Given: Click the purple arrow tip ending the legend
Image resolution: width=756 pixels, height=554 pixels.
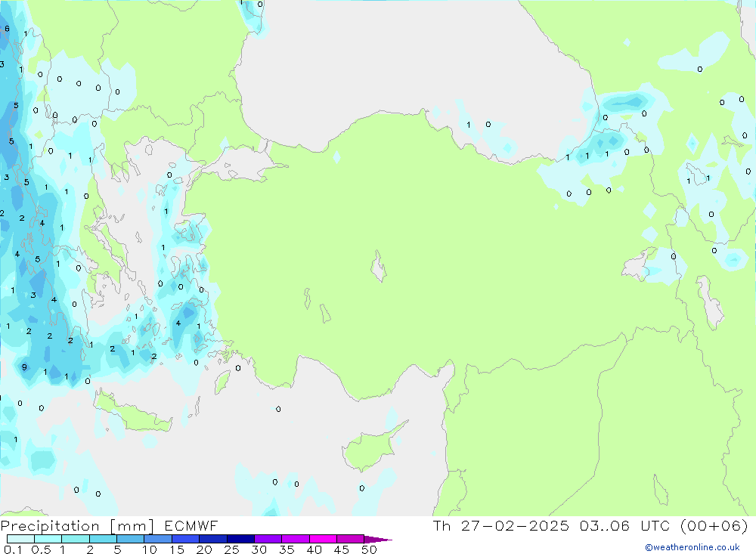Looking at the screenshot, I should click(379, 540).
